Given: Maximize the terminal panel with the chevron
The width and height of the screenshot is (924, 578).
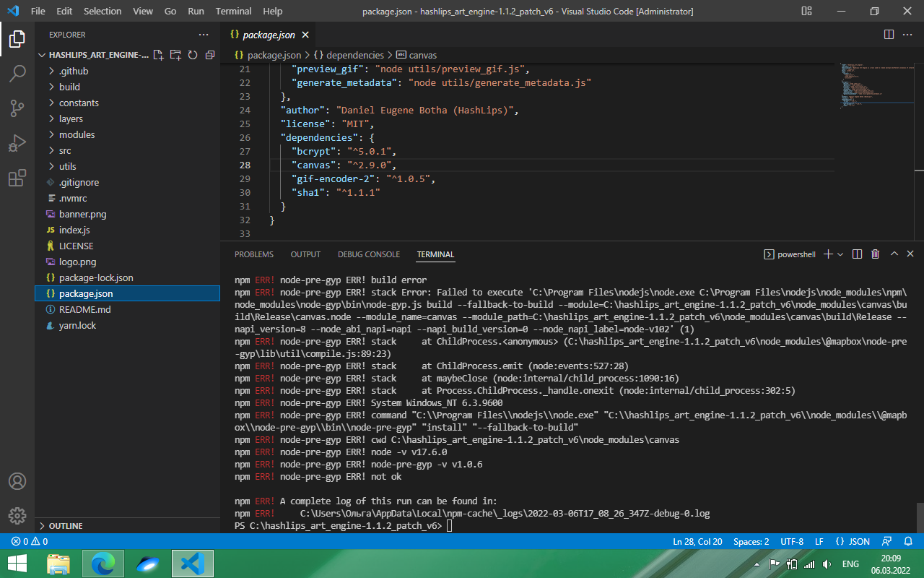Looking at the screenshot, I should point(894,254).
